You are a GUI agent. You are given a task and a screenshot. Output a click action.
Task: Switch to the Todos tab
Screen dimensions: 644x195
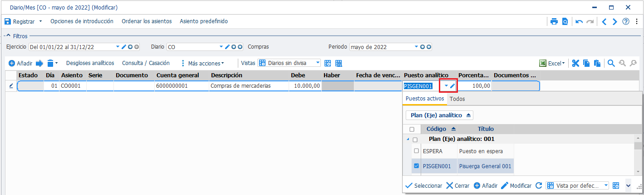pyautogui.click(x=457, y=99)
